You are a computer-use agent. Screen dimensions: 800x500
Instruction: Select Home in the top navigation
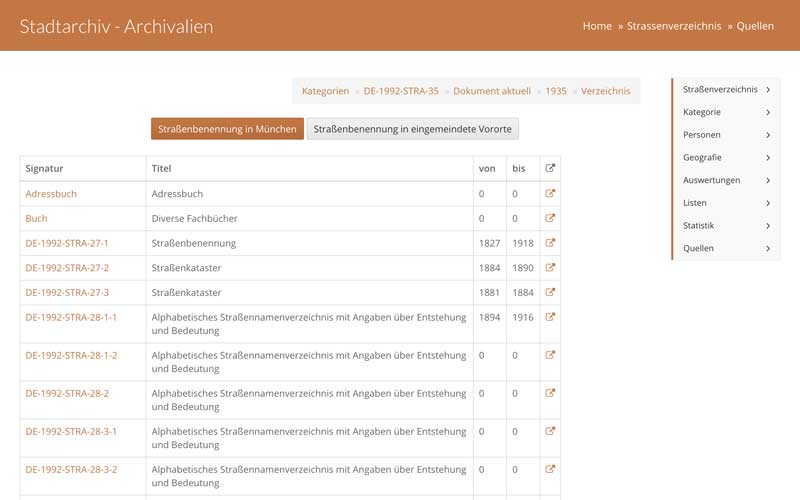click(597, 26)
